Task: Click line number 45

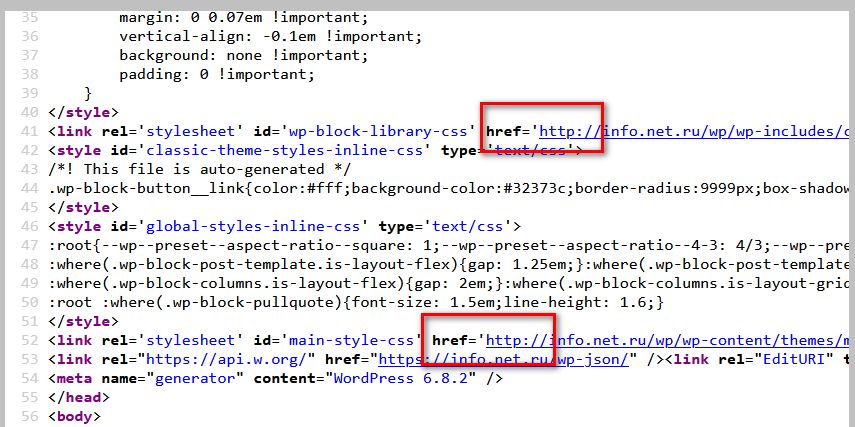Action: [29, 207]
